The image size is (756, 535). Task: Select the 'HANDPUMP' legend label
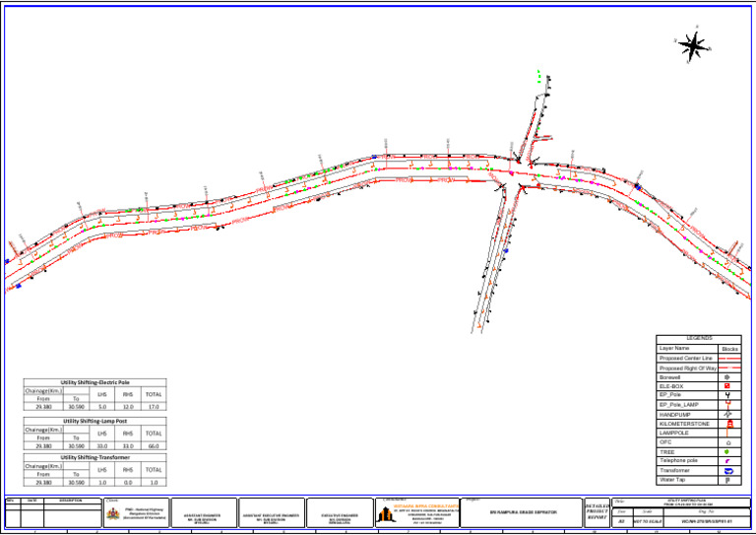coord(674,415)
